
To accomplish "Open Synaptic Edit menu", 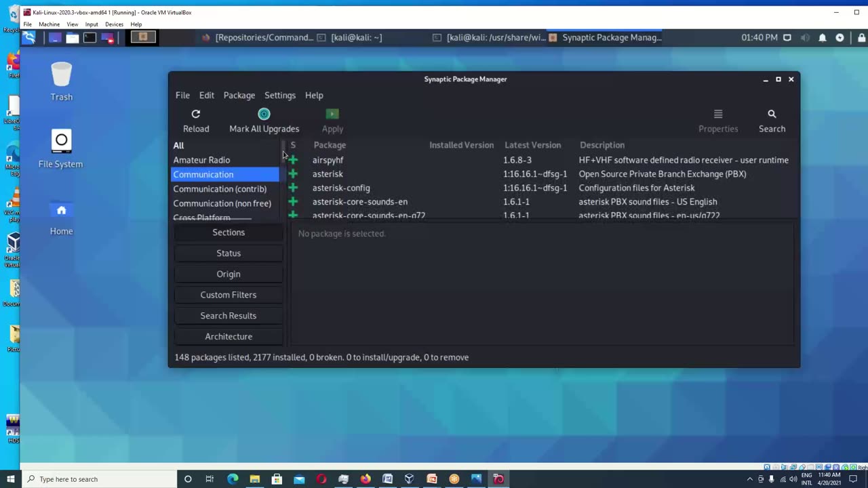I will pyautogui.click(x=207, y=96).
